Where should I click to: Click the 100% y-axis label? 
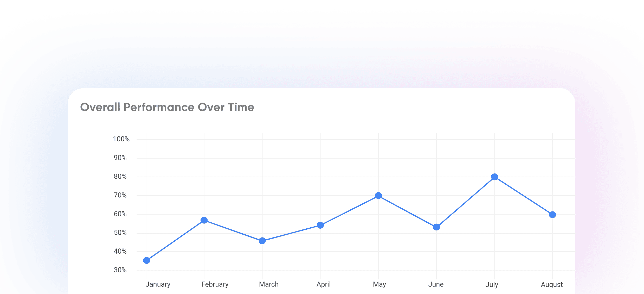tap(122, 139)
